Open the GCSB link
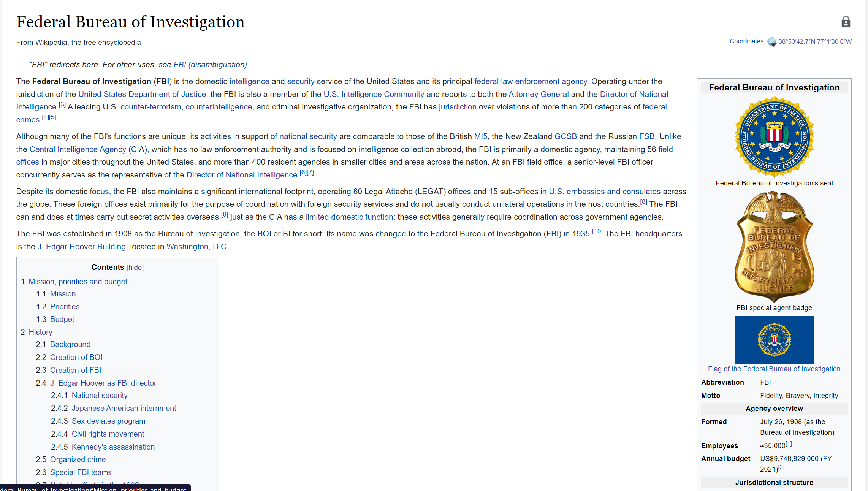The height and width of the screenshot is (491, 868). [x=565, y=136]
